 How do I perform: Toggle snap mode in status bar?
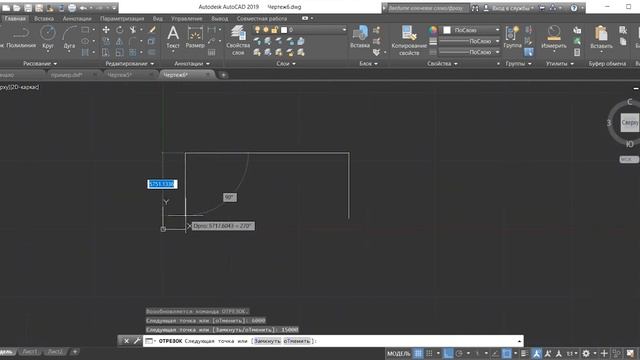pos(429,353)
